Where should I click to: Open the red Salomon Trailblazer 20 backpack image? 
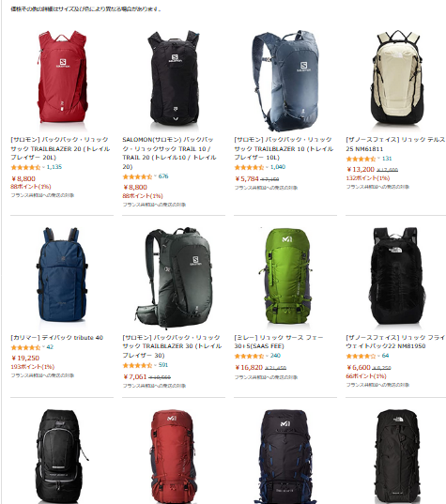(62, 77)
